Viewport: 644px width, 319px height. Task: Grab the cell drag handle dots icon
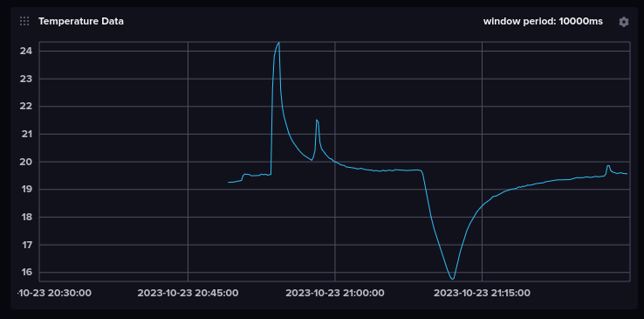(24, 21)
